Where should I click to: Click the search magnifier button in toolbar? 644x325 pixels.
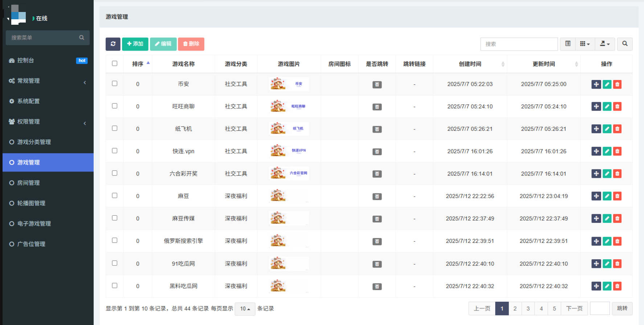[x=624, y=44]
